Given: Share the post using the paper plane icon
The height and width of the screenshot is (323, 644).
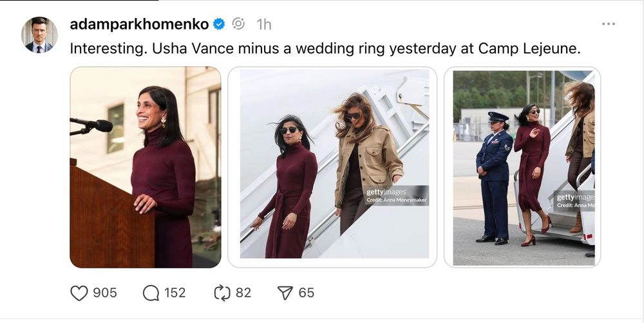Looking at the screenshot, I should tap(285, 293).
